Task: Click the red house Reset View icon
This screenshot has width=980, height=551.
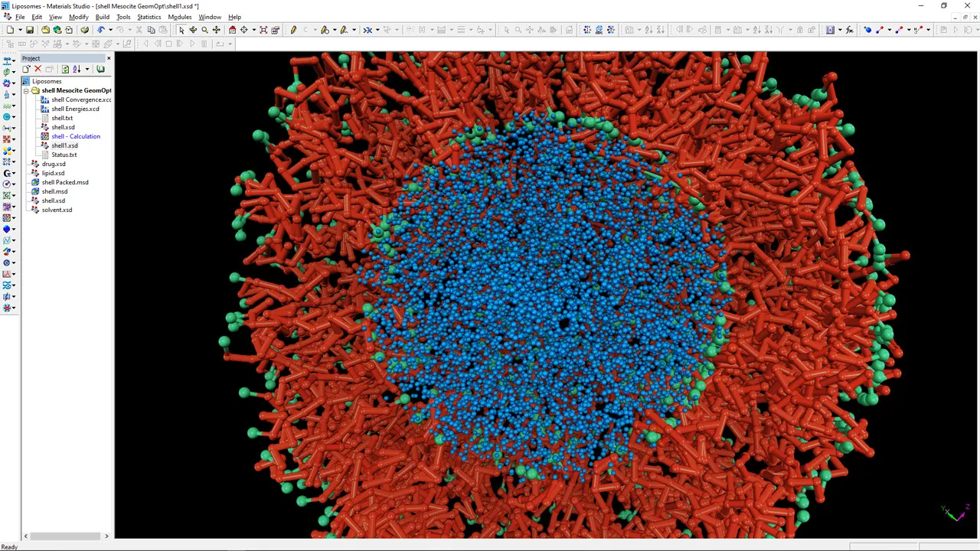Action: click(233, 30)
